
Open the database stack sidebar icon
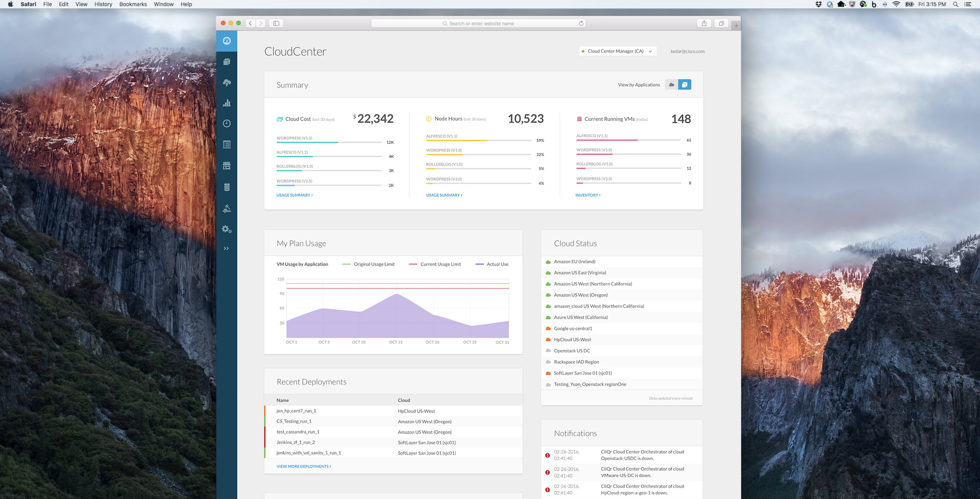pos(227,187)
